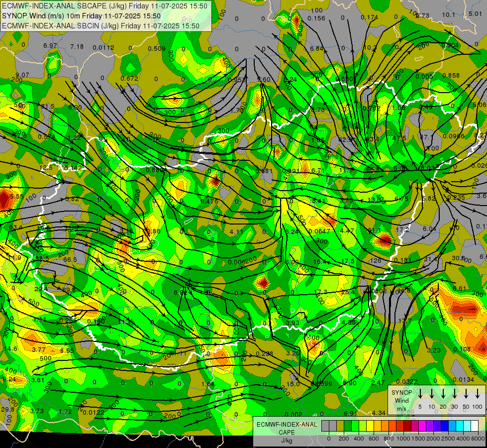The image size is (487, 448).
Task: Pick the dark red 1000 CAPE legend swatch
Action: [407, 426]
